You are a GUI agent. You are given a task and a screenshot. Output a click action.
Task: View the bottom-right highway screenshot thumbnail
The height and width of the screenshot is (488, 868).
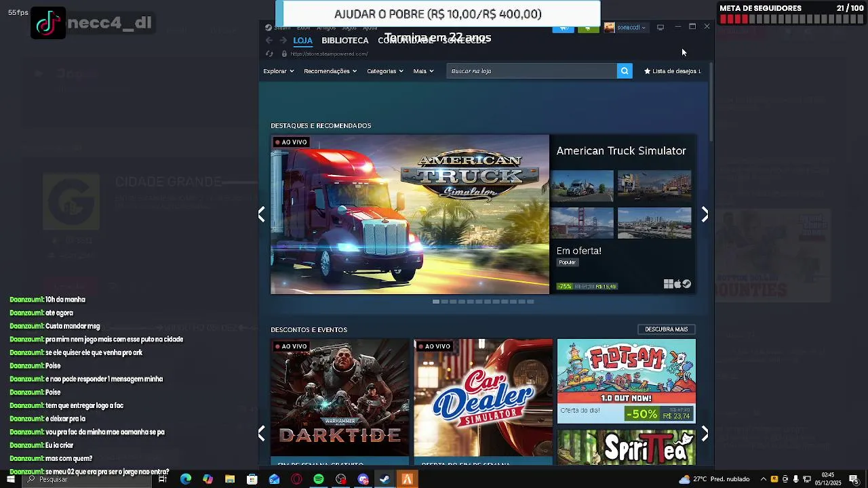coord(654,223)
